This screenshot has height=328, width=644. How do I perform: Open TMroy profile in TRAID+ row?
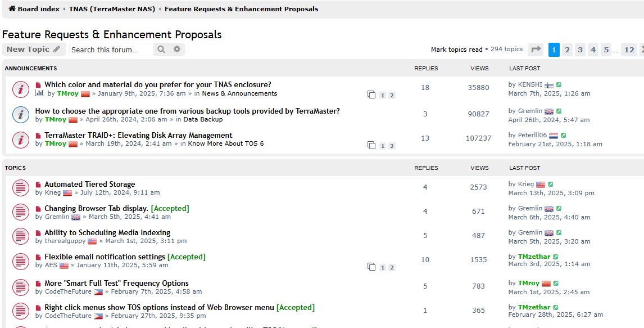tap(56, 143)
